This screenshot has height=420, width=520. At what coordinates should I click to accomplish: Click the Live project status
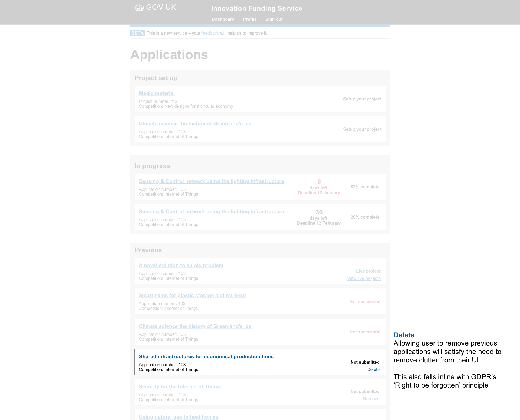(x=368, y=271)
